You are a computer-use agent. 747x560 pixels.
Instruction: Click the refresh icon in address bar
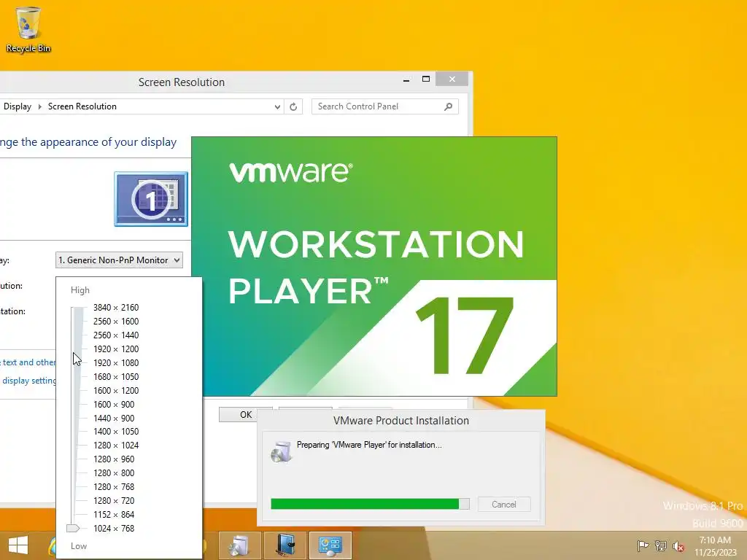(x=293, y=106)
